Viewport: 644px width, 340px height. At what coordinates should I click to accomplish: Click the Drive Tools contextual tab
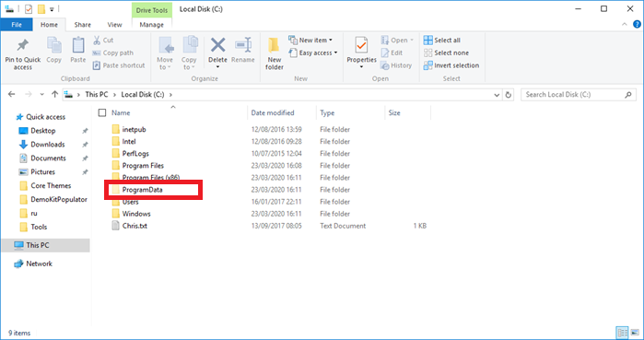151,10
